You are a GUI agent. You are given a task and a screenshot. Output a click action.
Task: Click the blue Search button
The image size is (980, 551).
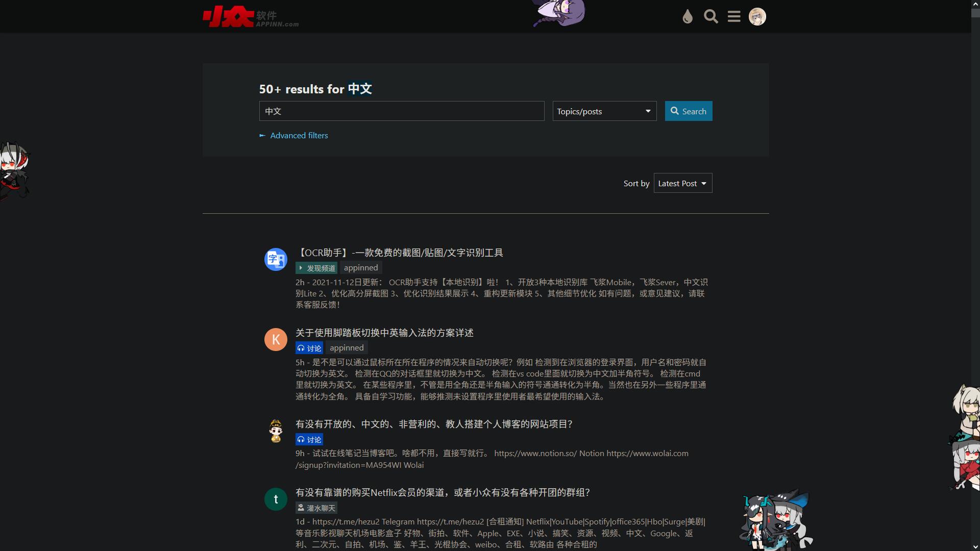click(x=688, y=111)
